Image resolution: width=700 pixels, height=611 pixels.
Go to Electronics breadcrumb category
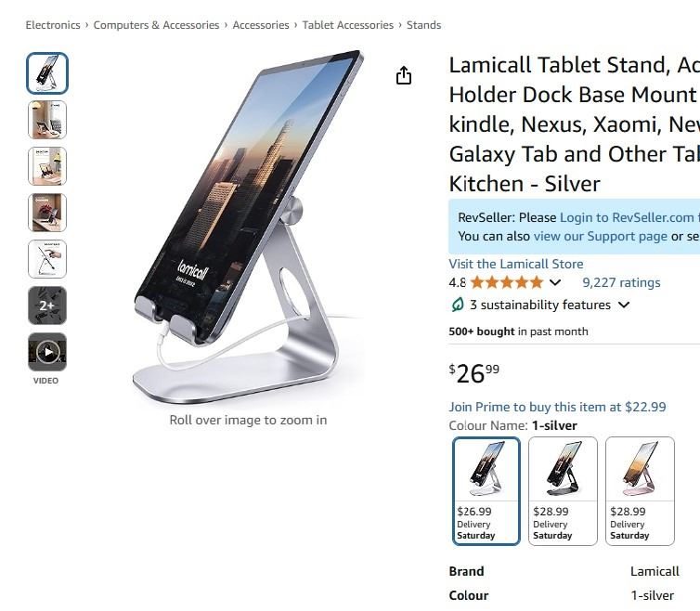[x=53, y=25]
